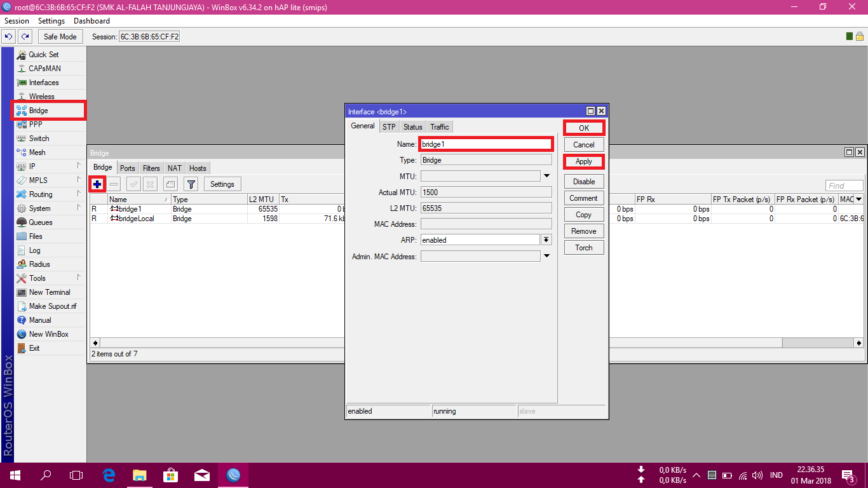
Task: Switch to the STP tab
Action: coord(389,127)
